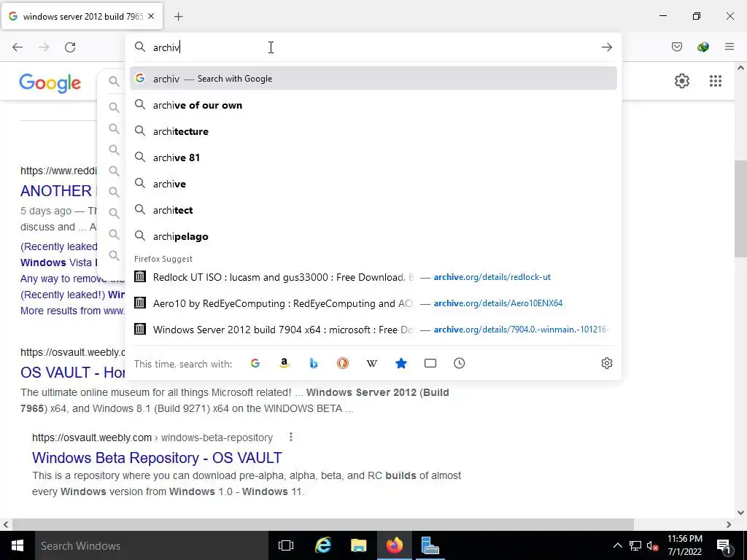Open Redlock UT ISO archive.org suggestion
This screenshot has width=747, height=560.
tap(373, 277)
